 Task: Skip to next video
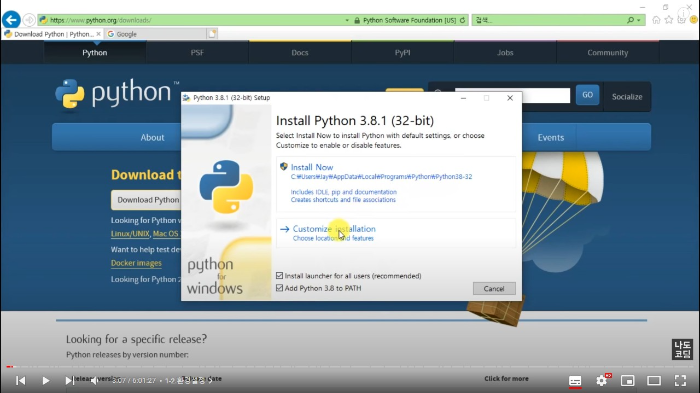point(69,380)
